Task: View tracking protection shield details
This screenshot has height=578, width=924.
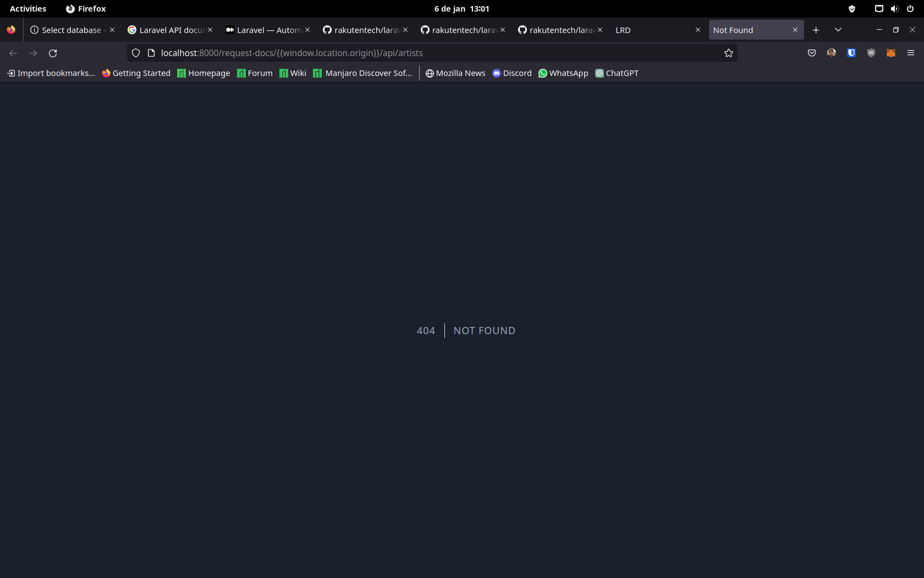Action: point(135,53)
